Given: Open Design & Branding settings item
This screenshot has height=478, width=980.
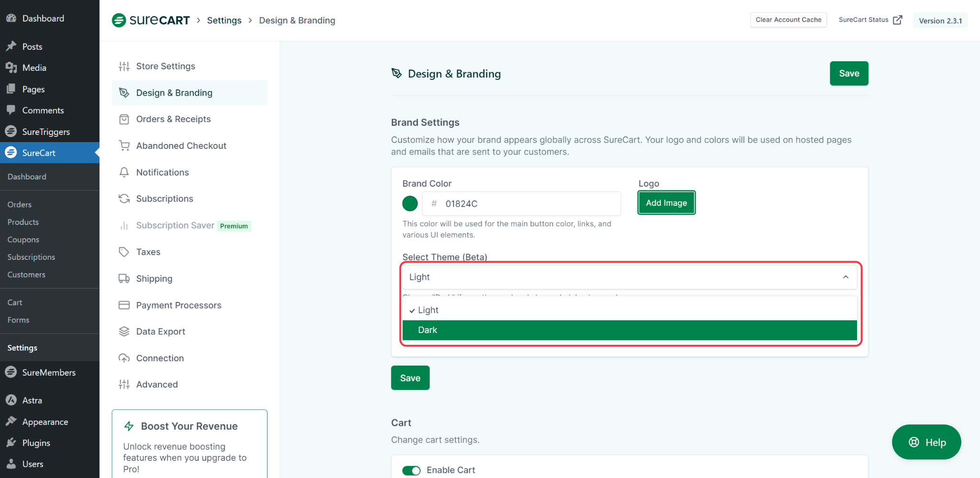Looking at the screenshot, I should pos(189,93).
